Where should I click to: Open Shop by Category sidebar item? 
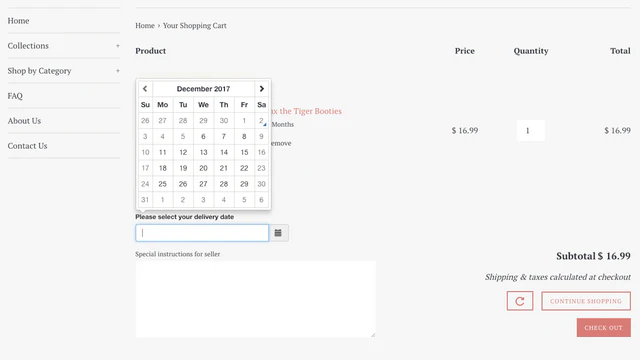pyautogui.click(x=39, y=71)
